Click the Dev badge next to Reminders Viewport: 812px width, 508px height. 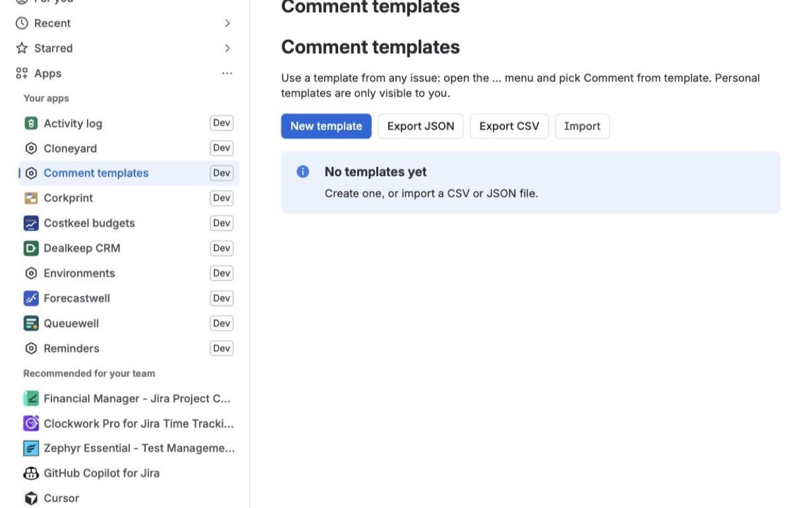coord(221,348)
